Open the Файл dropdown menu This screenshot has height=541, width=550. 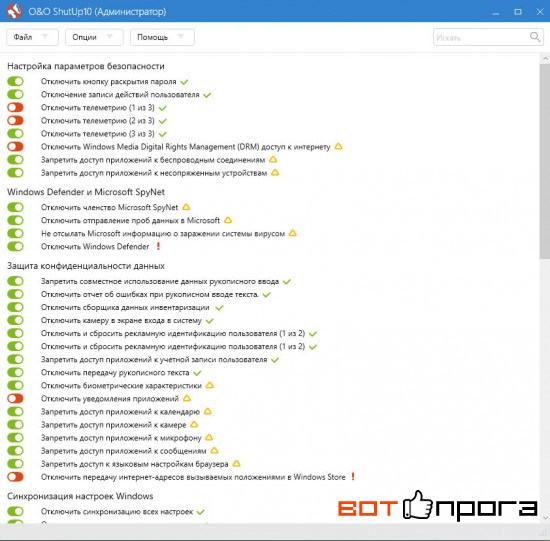[32, 37]
